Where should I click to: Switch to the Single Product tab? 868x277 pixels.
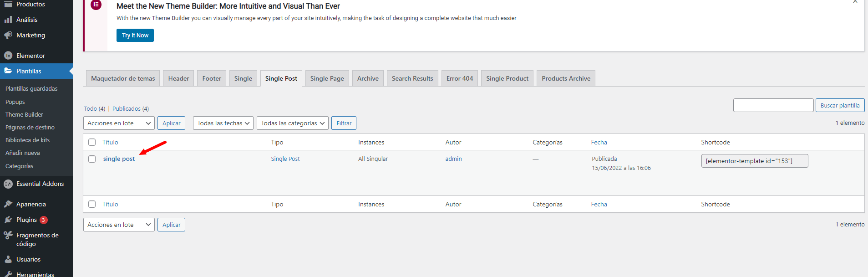pyautogui.click(x=507, y=78)
